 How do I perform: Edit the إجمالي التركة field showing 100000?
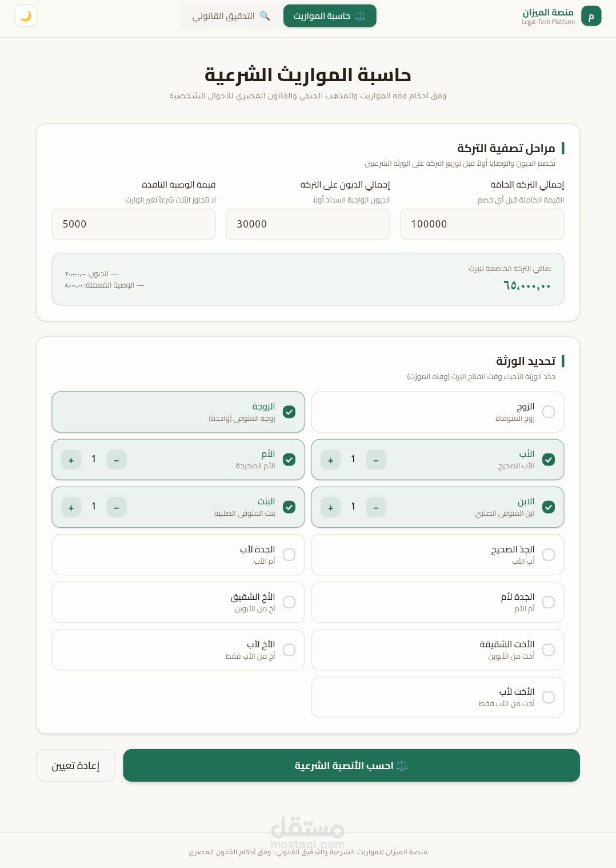click(482, 224)
